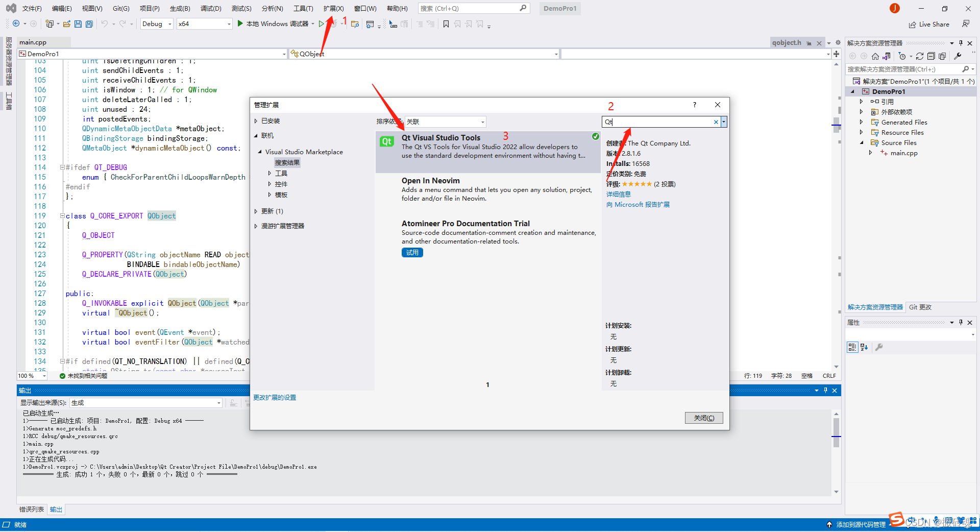
Task: Open the 详细信息 link for Qt VS Tools
Action: click(618, 194)
